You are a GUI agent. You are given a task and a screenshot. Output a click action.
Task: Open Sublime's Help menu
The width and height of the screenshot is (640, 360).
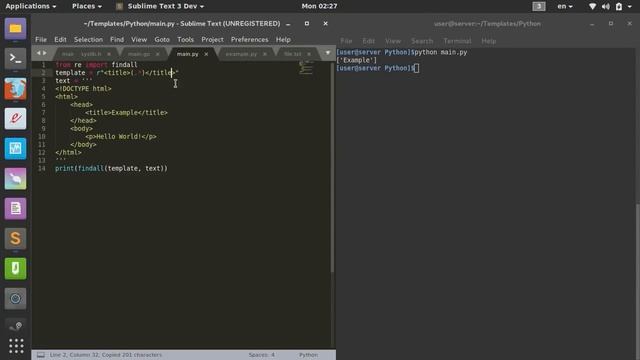pos(283,40)
